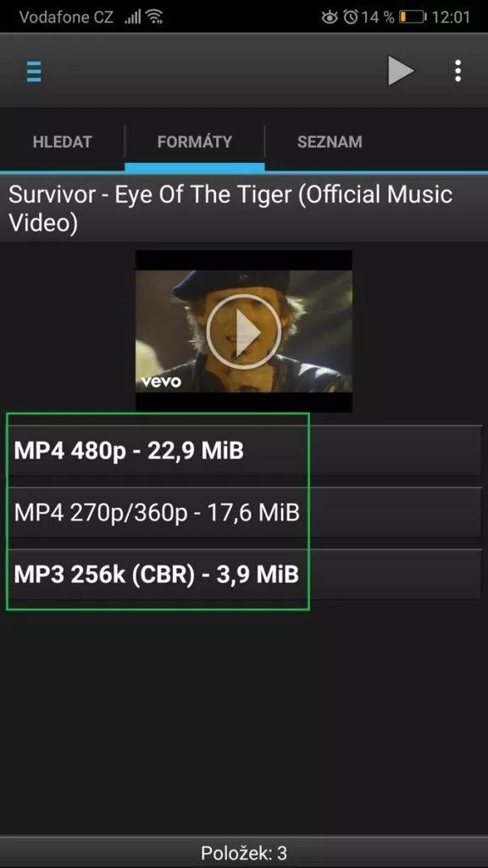Tap the play button in top toolbar

401,71
